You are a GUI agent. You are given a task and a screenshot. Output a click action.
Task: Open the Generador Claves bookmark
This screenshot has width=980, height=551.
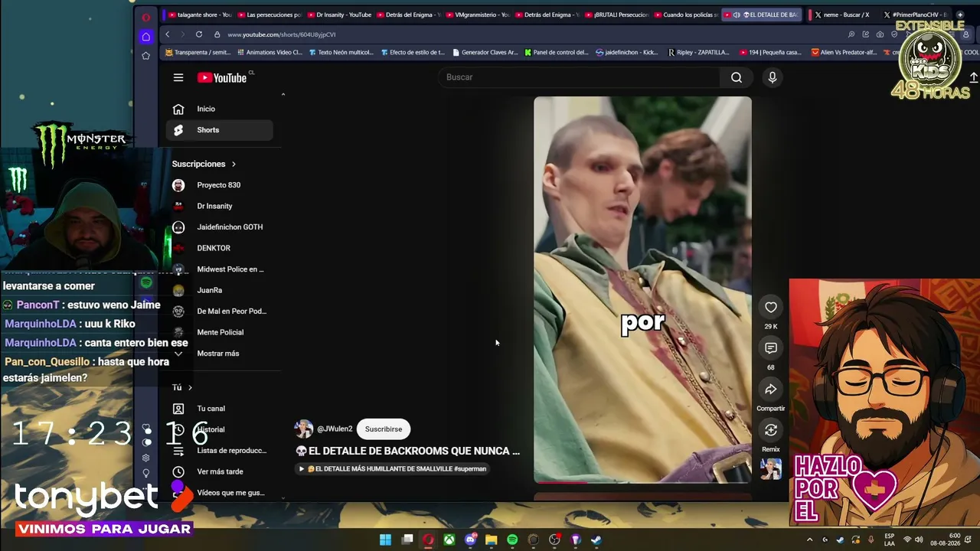485,53
